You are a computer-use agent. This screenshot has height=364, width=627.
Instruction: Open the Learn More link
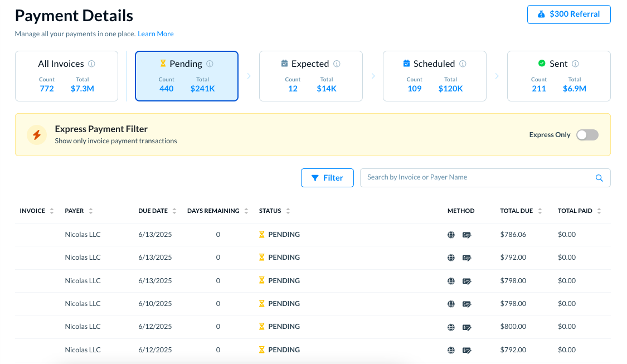pos(155,34)
